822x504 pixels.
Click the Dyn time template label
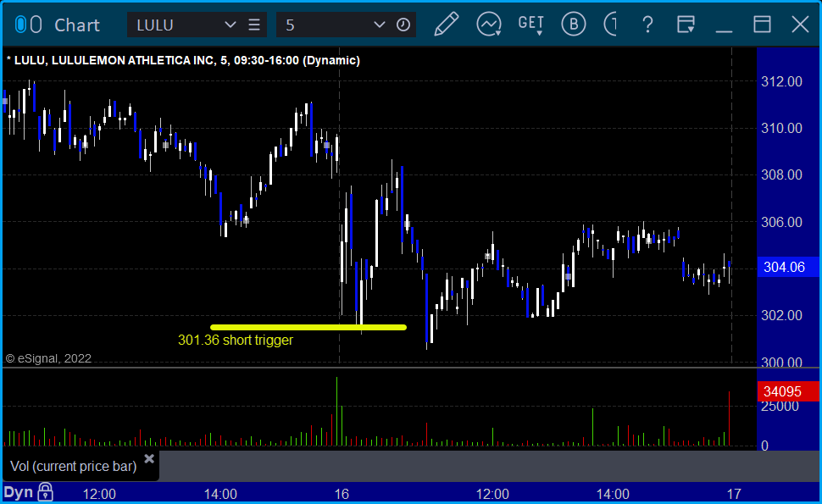[x=19, y=492]
